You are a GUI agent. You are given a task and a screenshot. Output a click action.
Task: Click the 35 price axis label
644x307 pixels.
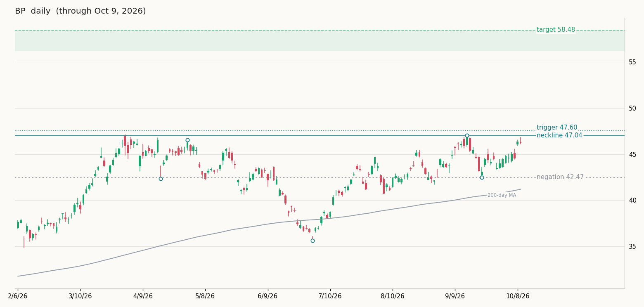(x=632, y=247)
